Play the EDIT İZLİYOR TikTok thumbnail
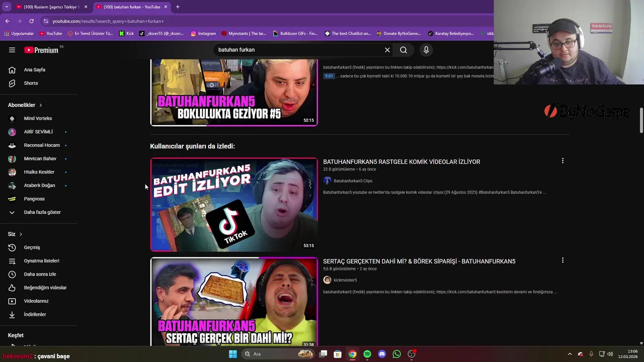 [x=234, y=205]
